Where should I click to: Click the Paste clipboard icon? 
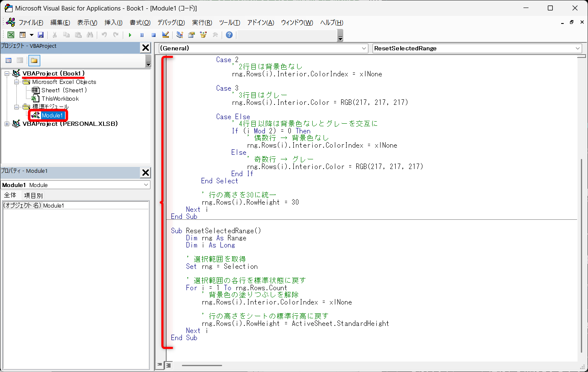(x=78, y=35)
